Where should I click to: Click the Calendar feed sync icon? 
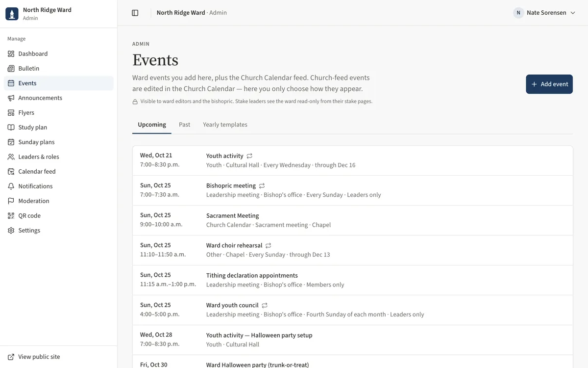(11, 172)
